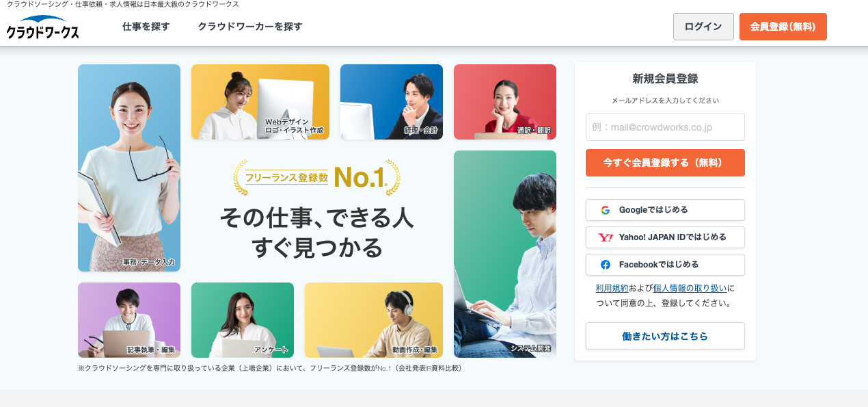
Task: Select the 通訳・翻訳 category image
Action: click(505, 102)
